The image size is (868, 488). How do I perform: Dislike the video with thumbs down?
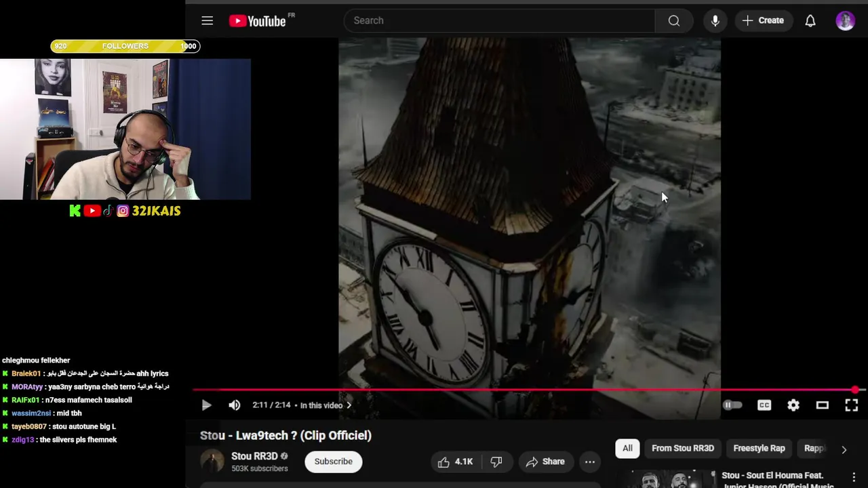point(496,462)
